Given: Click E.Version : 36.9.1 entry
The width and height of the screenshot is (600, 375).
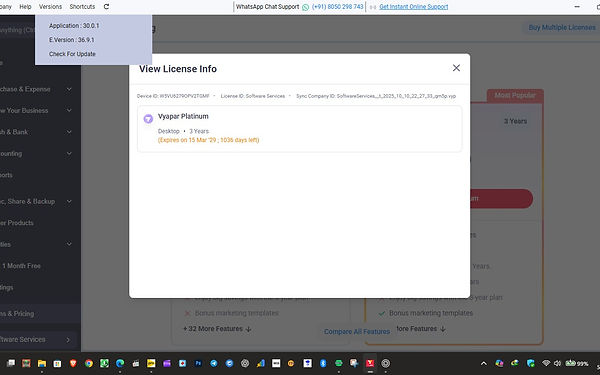Looking at the screenshot, I should [72, 40].
